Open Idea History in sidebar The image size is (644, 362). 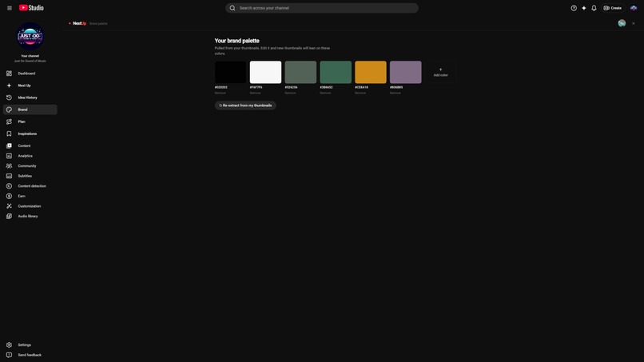30,97
